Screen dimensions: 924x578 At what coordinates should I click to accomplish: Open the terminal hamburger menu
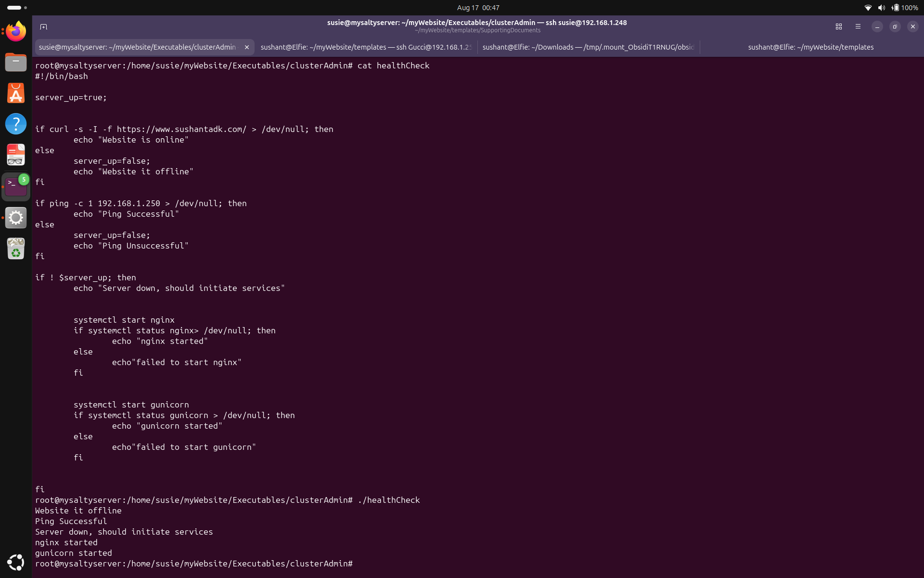pos(858,26)
